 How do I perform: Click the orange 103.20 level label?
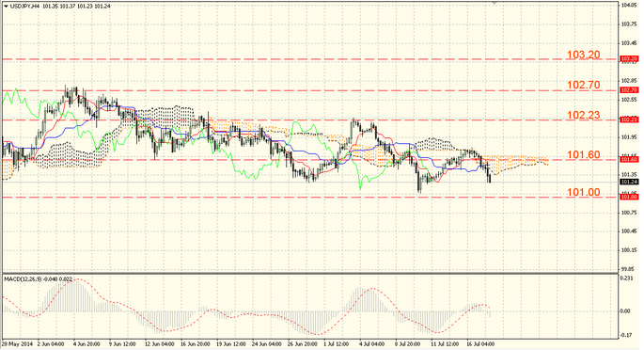coord(584,55)
